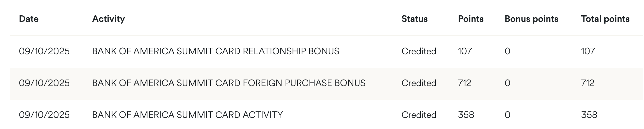Click the date of the Foreign Purchase Bonus row

tap(44, 83)
